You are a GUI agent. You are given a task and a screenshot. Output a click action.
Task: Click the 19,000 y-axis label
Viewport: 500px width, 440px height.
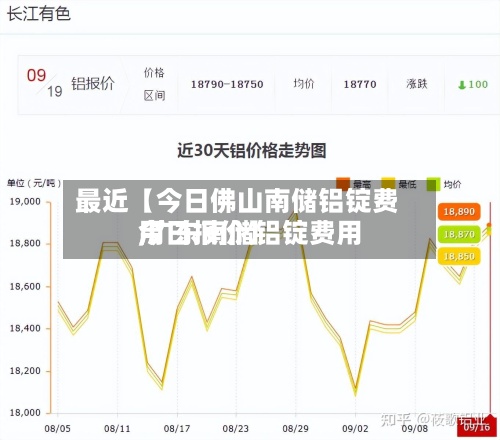[25, 202]
